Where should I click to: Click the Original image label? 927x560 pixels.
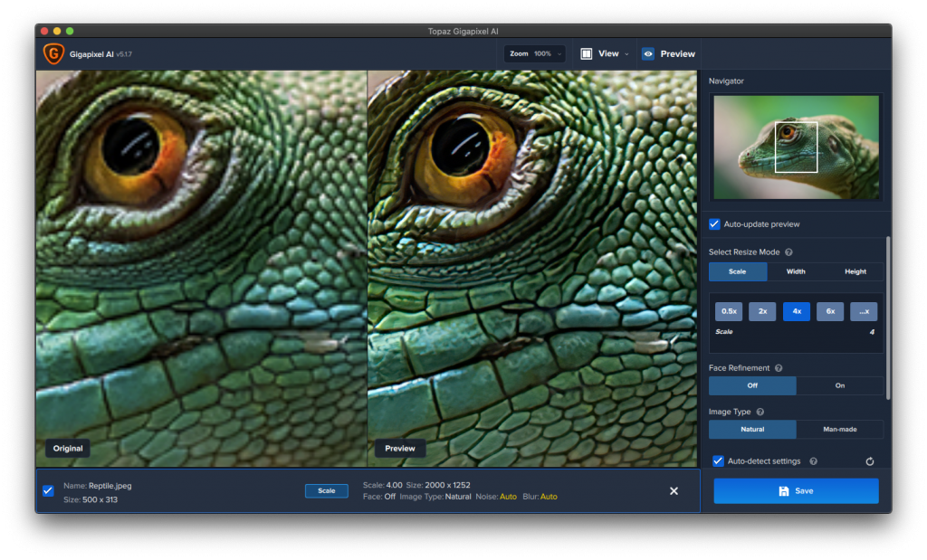coord(68,449)
